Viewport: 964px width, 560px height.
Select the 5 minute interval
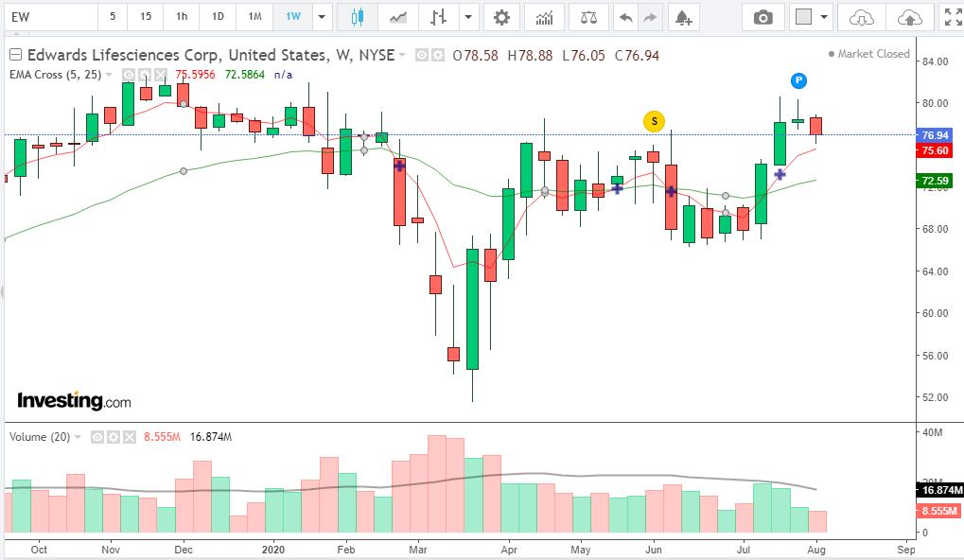[x=113, y=17]
